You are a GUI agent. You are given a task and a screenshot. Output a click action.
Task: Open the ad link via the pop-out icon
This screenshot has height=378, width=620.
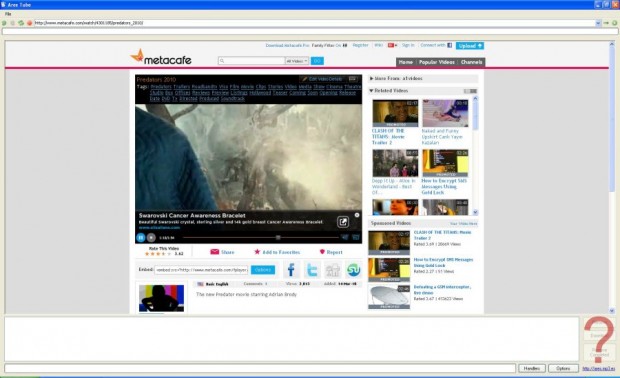(343, 222)
